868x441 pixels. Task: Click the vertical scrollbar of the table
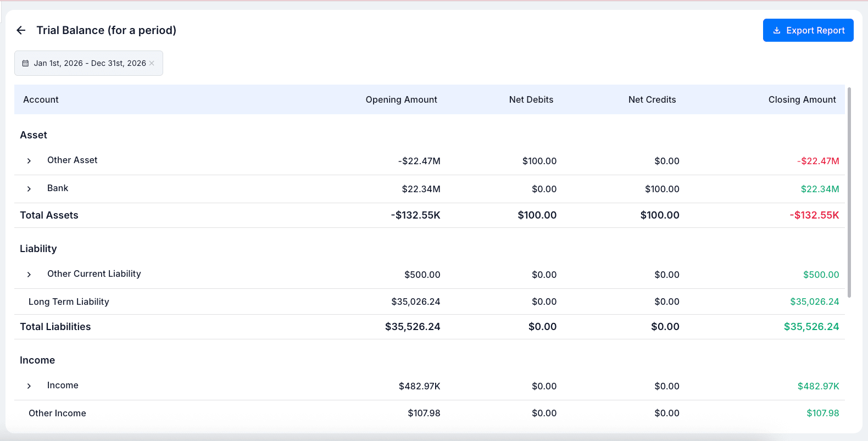[x=849, y=192]
